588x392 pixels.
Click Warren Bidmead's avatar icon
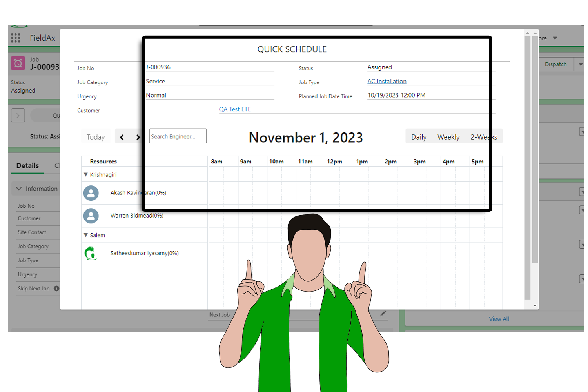point(91,216)
